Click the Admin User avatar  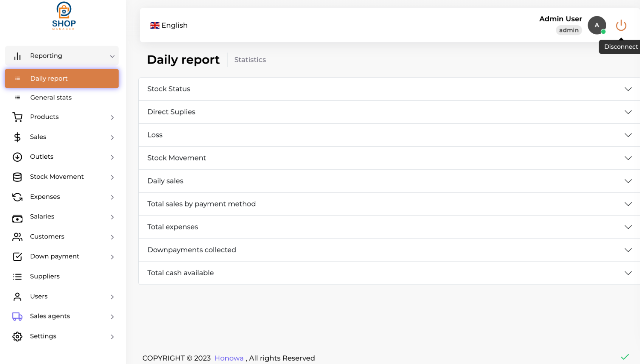pyautogui.click(x=597, y=25)
